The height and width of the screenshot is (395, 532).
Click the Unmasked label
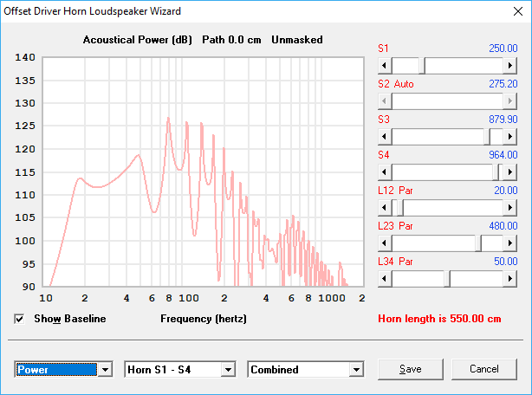click(297, 40)
